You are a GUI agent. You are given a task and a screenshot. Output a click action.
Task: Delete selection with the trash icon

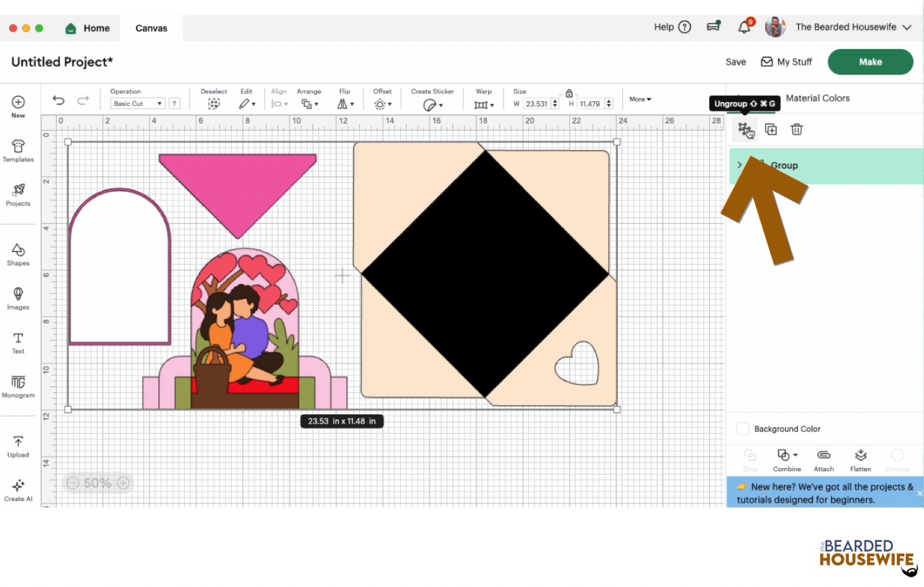click(796, 129)
